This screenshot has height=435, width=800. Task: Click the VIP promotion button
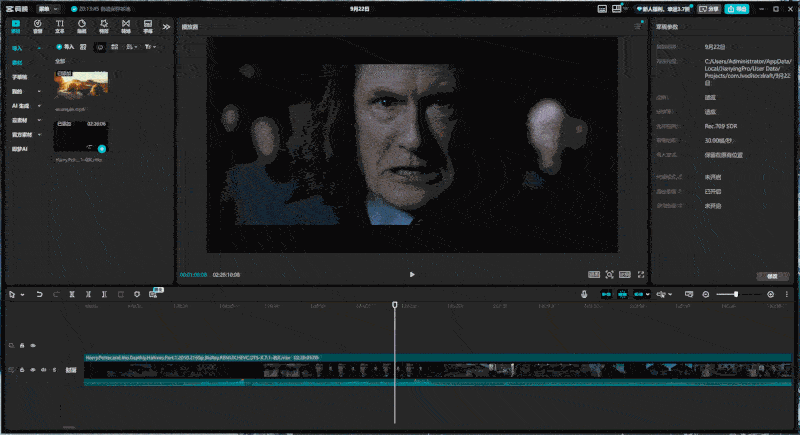[x=663, y=9]
